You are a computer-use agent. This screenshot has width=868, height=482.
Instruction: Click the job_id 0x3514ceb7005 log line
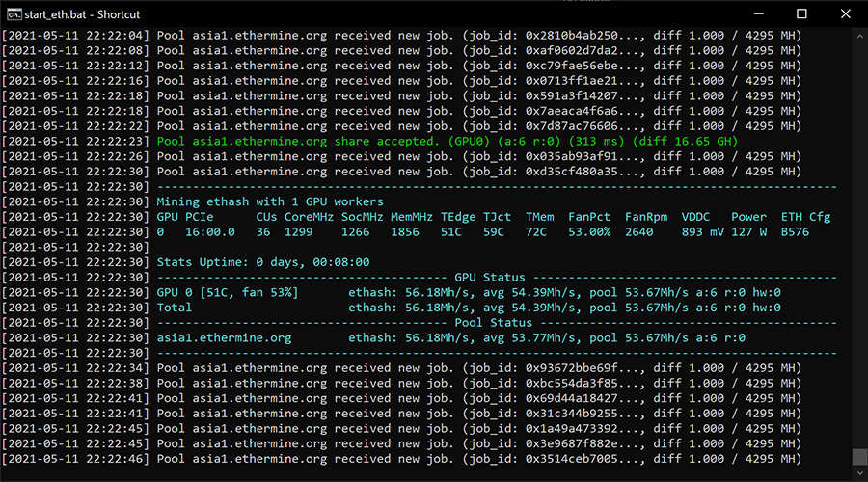click(401, 459)
